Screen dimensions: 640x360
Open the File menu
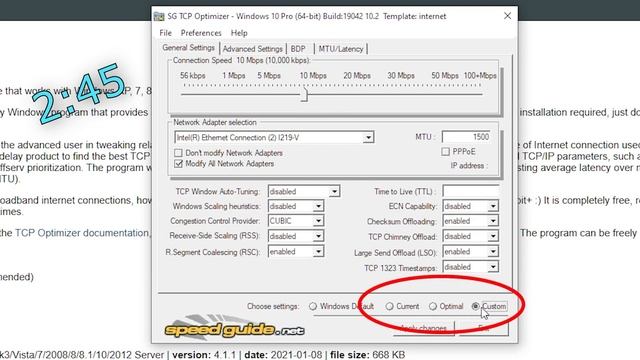click(165, 33)
